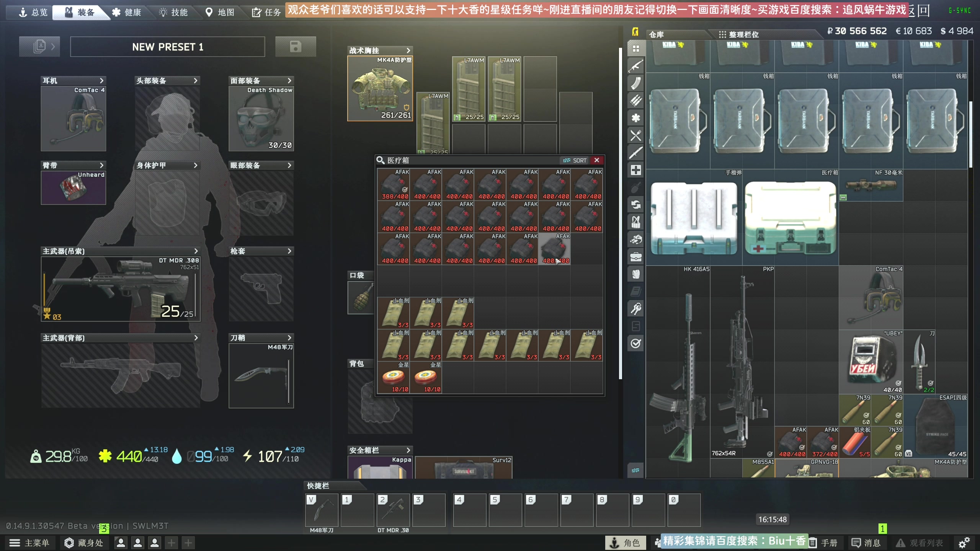Switch to the 地图 tab

[x=220, y=12]
